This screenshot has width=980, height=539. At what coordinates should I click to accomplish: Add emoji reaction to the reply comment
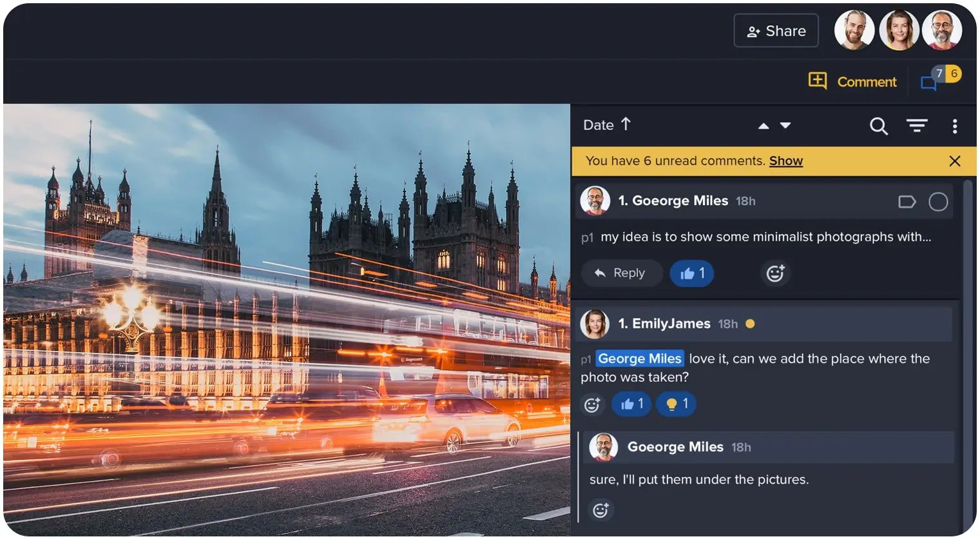[x=600, y=511]
